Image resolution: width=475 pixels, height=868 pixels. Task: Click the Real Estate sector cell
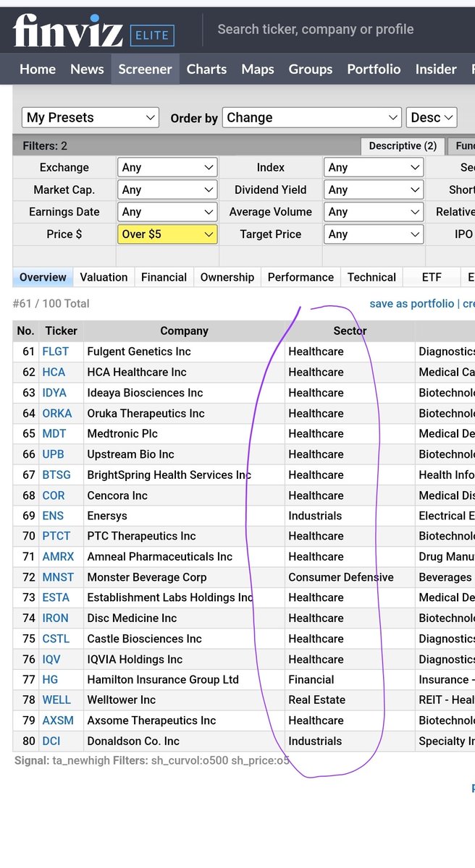coord(317,699)
